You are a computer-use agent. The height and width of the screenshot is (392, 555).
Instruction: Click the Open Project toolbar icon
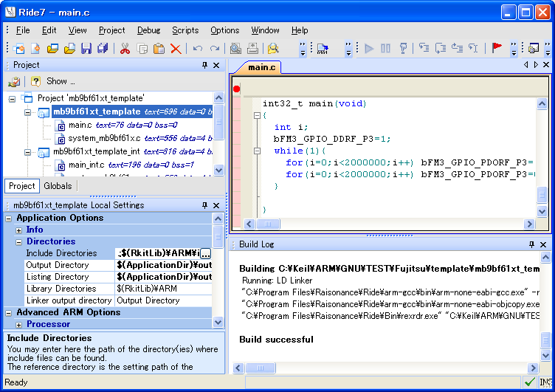[x=52, y=48]
